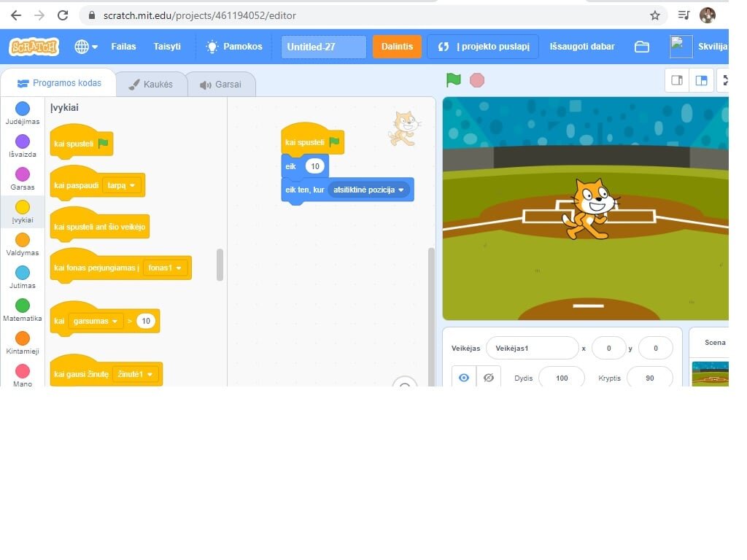This screenshot has width=747, height=560.
Task: Open the garsumas dropdown
Action: [96, 321]
